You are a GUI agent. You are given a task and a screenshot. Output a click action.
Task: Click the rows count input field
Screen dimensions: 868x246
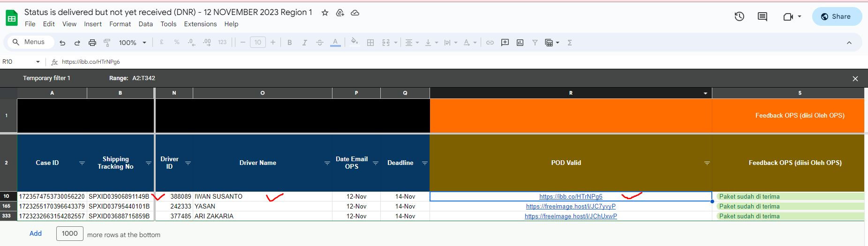pyautogui.click(x=70, y=234)
